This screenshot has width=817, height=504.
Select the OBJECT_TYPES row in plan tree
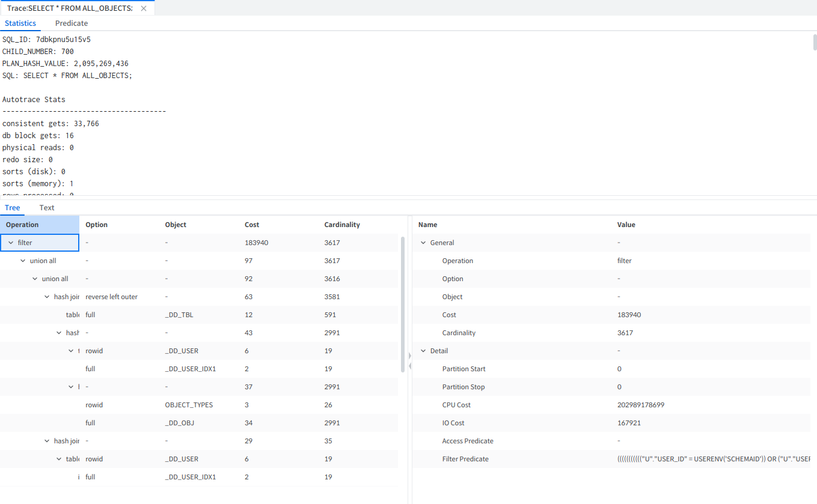[189, 405]
